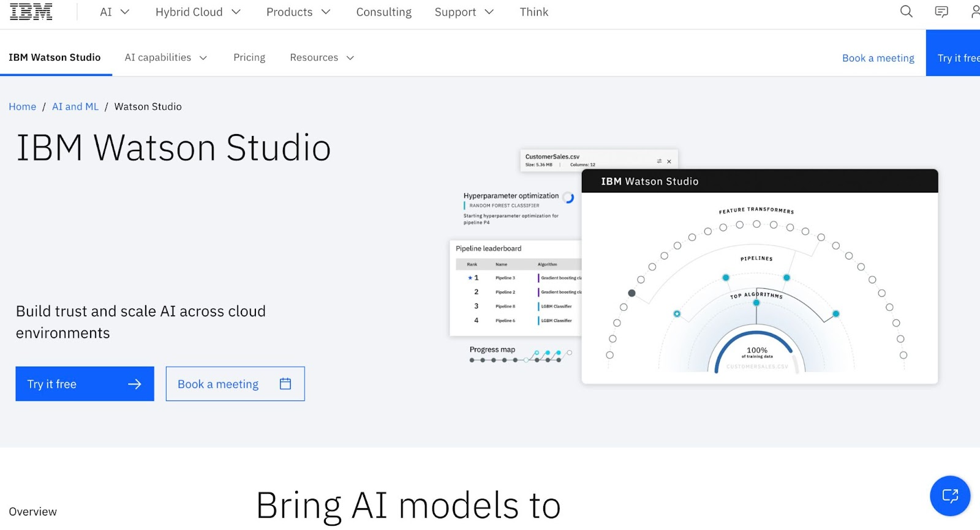Expand Resources dropdown
The width and height of the screenshot is (980, 530).
322,58
